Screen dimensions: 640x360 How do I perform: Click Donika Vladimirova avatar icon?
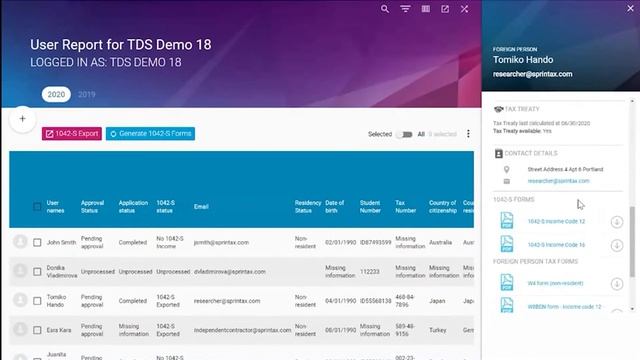pyautogui.click(x=20, y=271)
